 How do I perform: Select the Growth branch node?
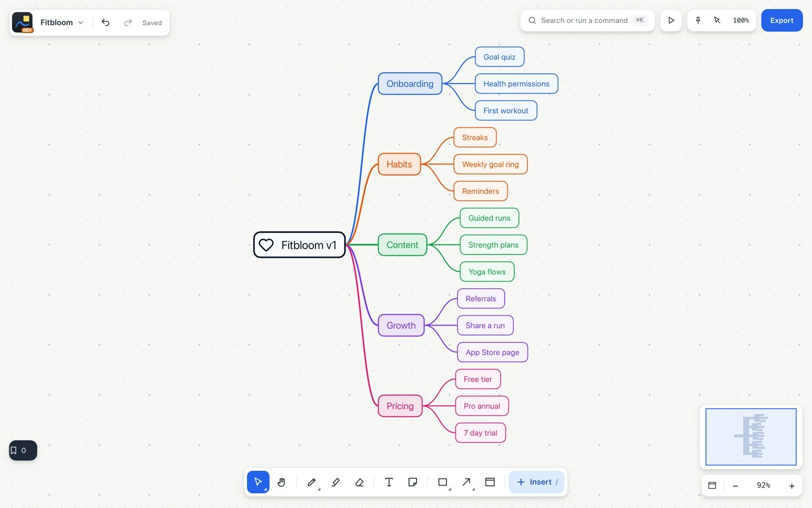(401, 325)
